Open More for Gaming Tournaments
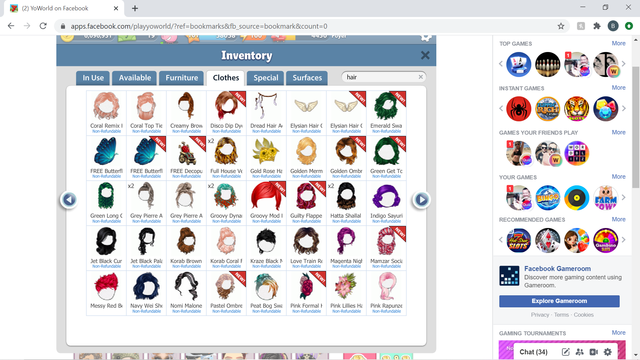 tap(618, 333)
